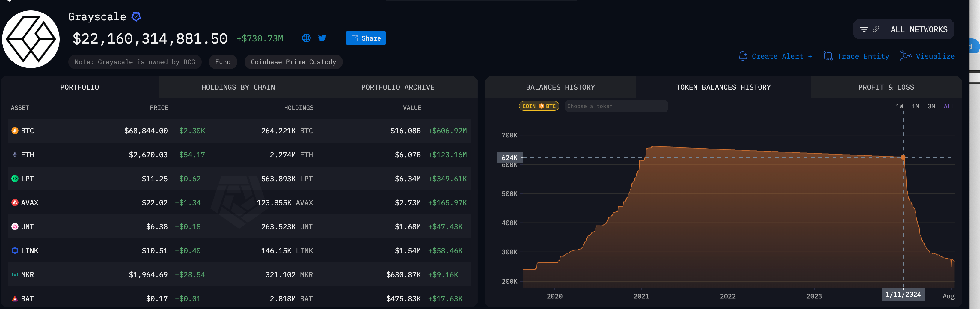This screenshot has height=309, width=980.
Task: Set chart range to 1W
Action: (899, 106)
